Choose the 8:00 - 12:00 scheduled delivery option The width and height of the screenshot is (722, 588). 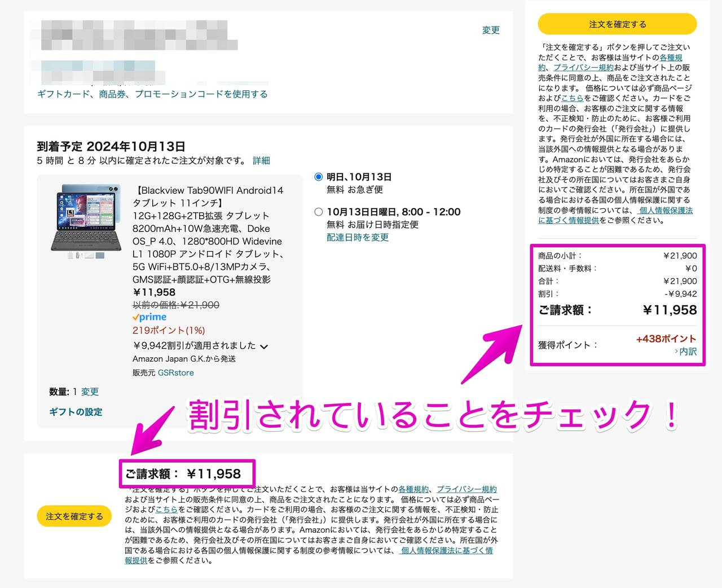click(x=319, y=212)
